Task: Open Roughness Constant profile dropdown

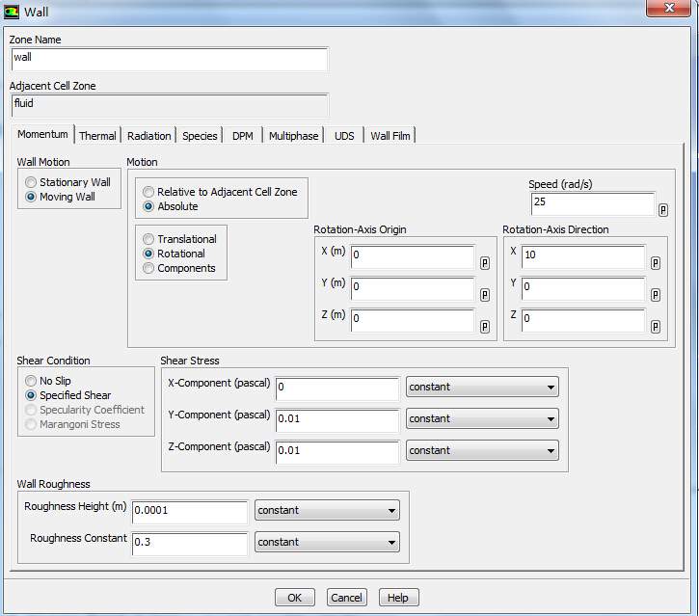Action: (x=327, y=542)
